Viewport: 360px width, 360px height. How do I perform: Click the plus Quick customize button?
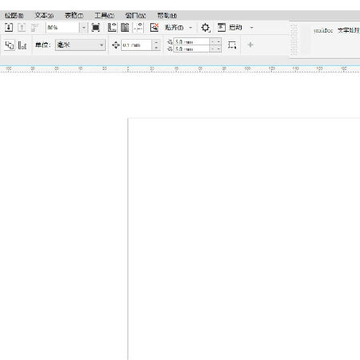(x=250, y=45)
